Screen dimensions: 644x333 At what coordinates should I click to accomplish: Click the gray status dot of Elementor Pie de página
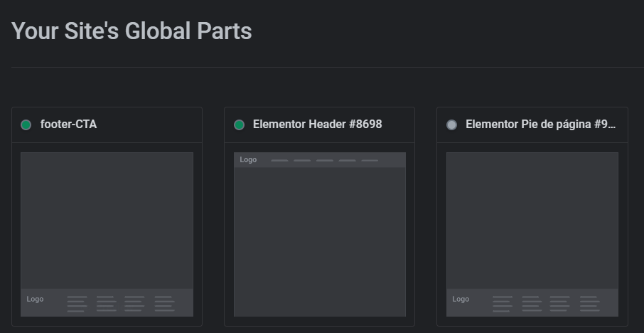[x=451, y=125]
